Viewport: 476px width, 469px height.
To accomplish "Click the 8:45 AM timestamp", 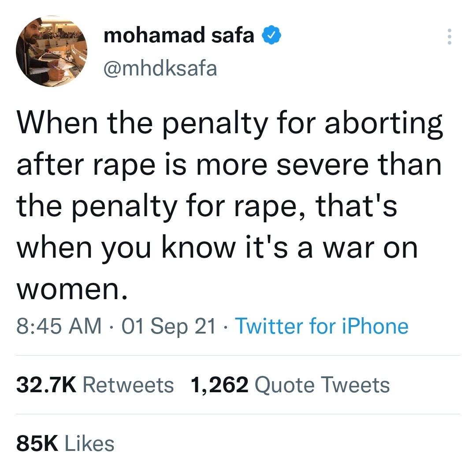I will [59, 326].
